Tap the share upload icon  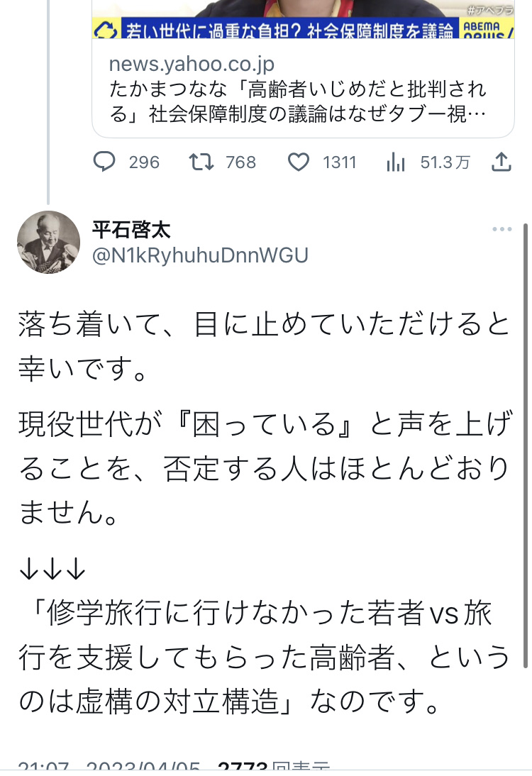point(501,162)
